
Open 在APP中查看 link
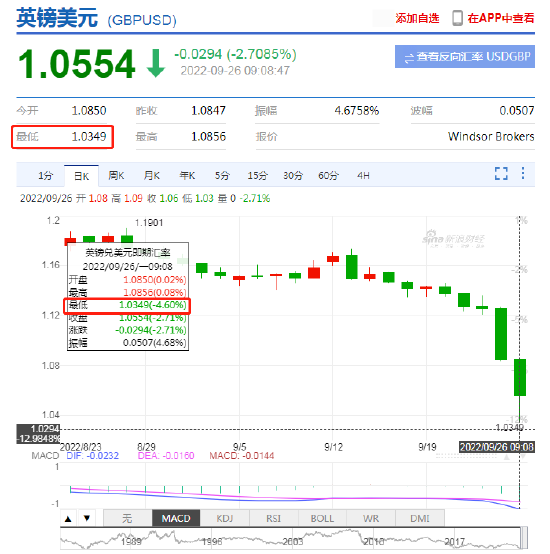click(501, 18)
